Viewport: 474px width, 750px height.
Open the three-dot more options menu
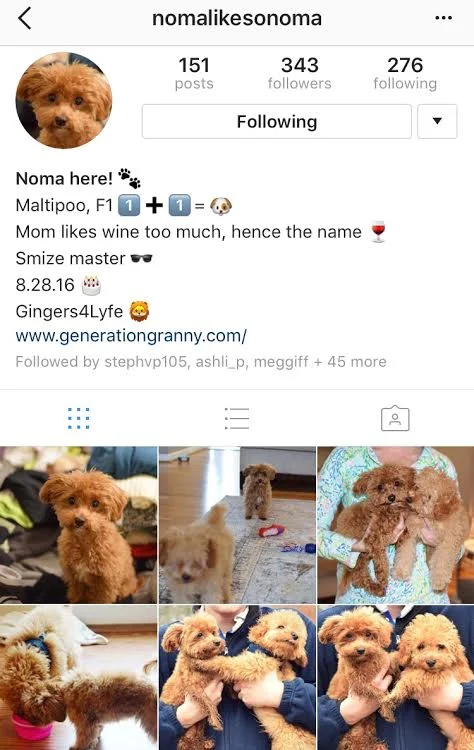443,18
